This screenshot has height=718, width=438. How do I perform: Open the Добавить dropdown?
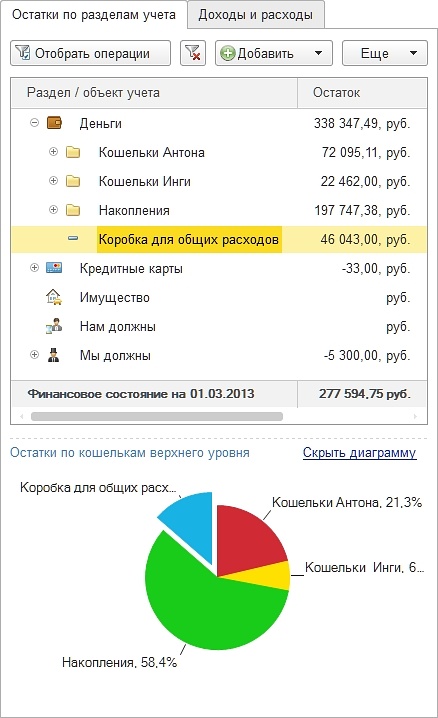click(x=274, y=53)
